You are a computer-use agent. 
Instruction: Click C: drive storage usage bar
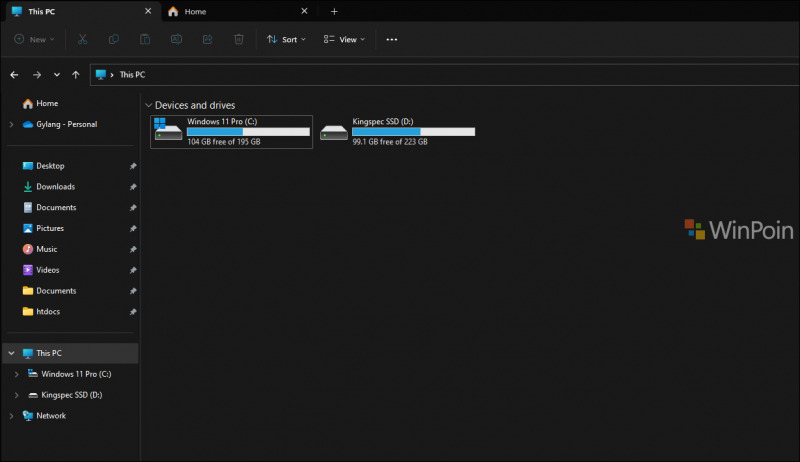tap(248, 132)
